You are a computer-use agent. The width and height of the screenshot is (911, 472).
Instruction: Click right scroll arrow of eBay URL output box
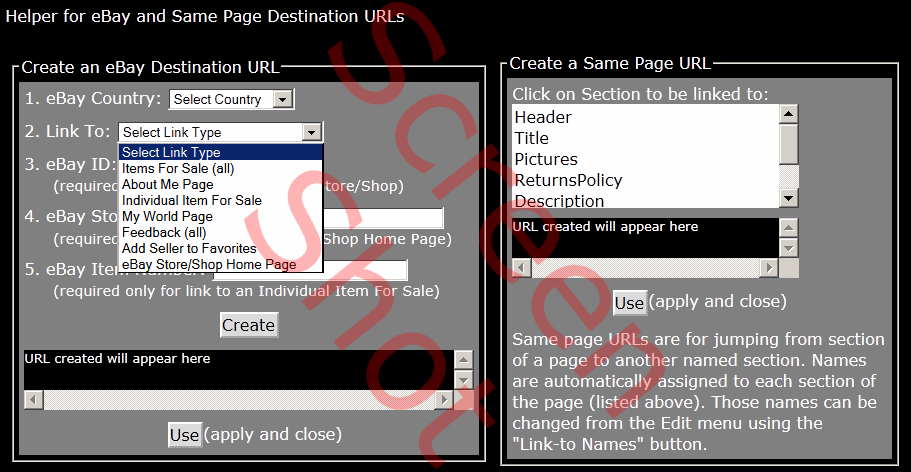444,399
